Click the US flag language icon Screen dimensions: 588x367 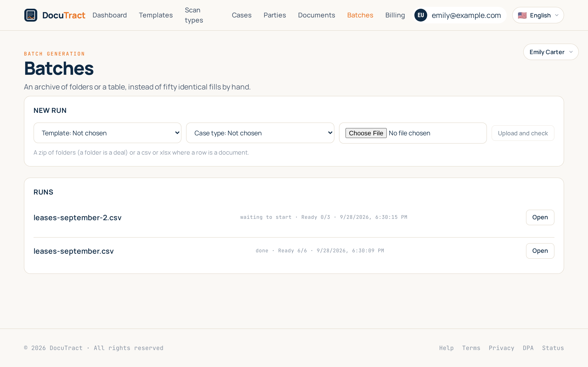[x=522, y=15]
